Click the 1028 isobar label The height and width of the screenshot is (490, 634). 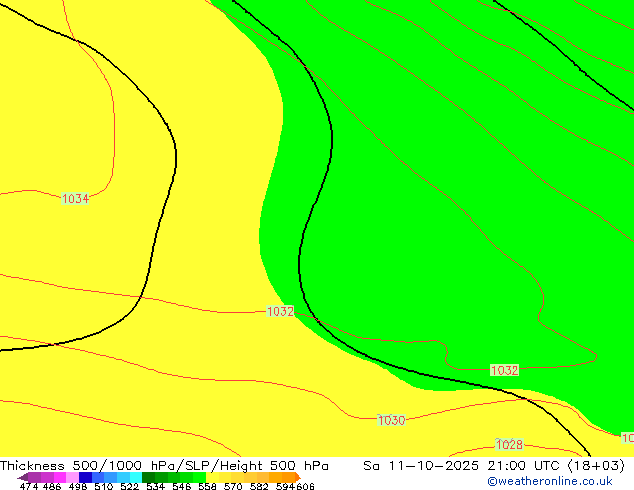tap(509, 445)
